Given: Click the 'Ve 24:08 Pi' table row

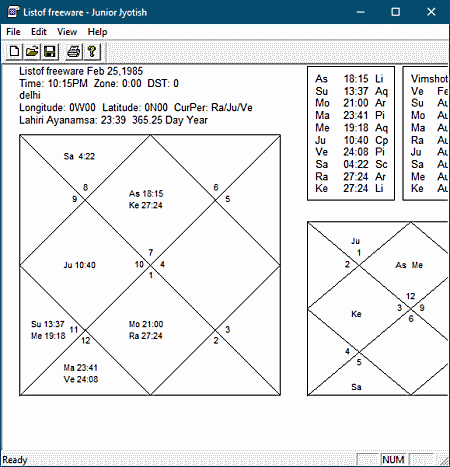Looking at the screenshot, I should (350, 152).
